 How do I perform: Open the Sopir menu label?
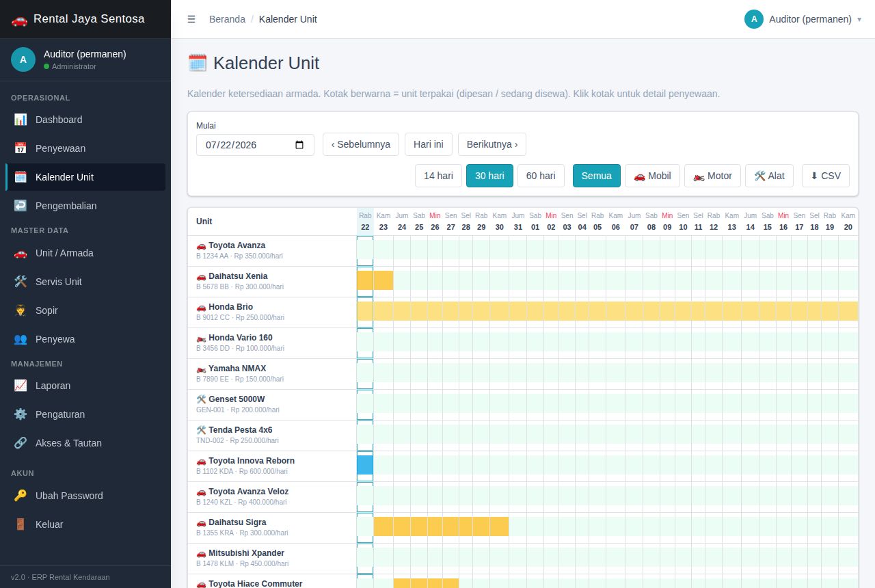pyautogui.click(x=46, y=310)
